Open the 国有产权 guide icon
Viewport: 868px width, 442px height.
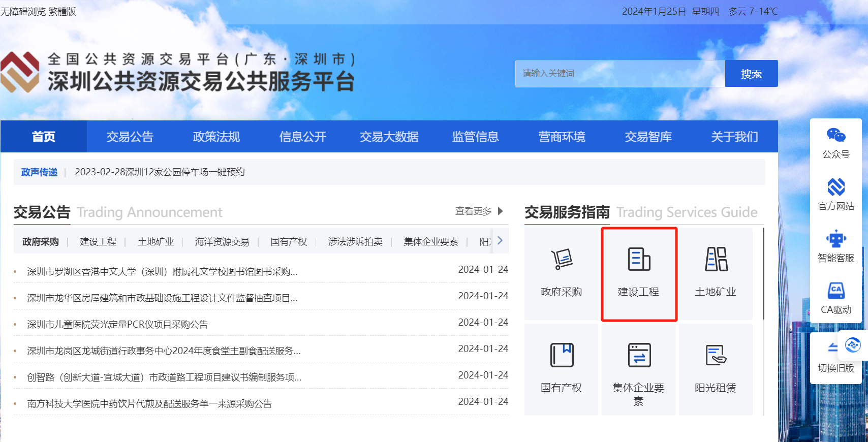pos(561,355)
